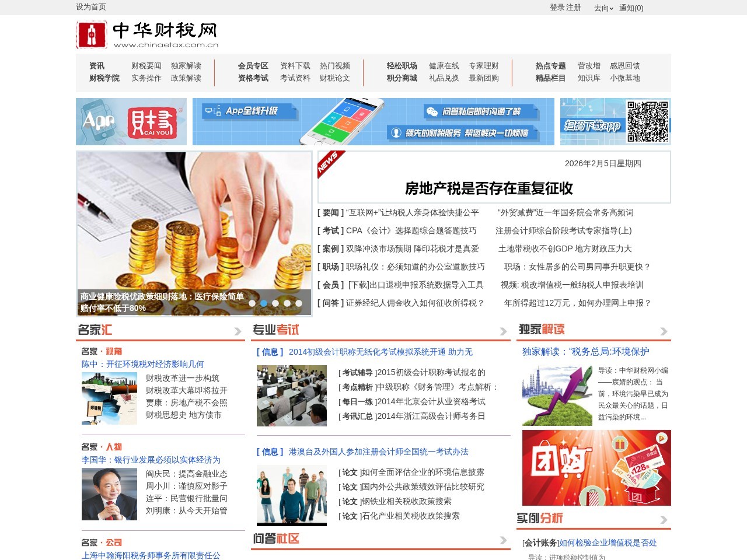Open article 陈中：开征环境税对经济影响几何
The height and width of the screenshot is (560, 747).
[x=143, y=364]
